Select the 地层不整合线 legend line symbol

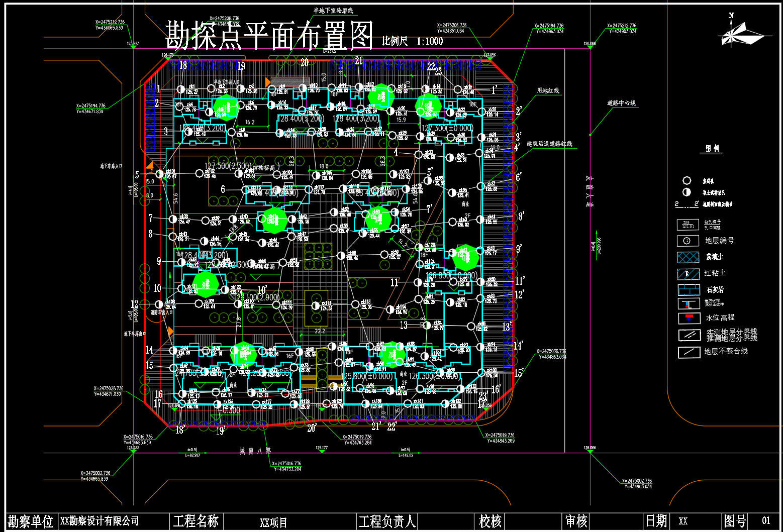pos(689,352)
